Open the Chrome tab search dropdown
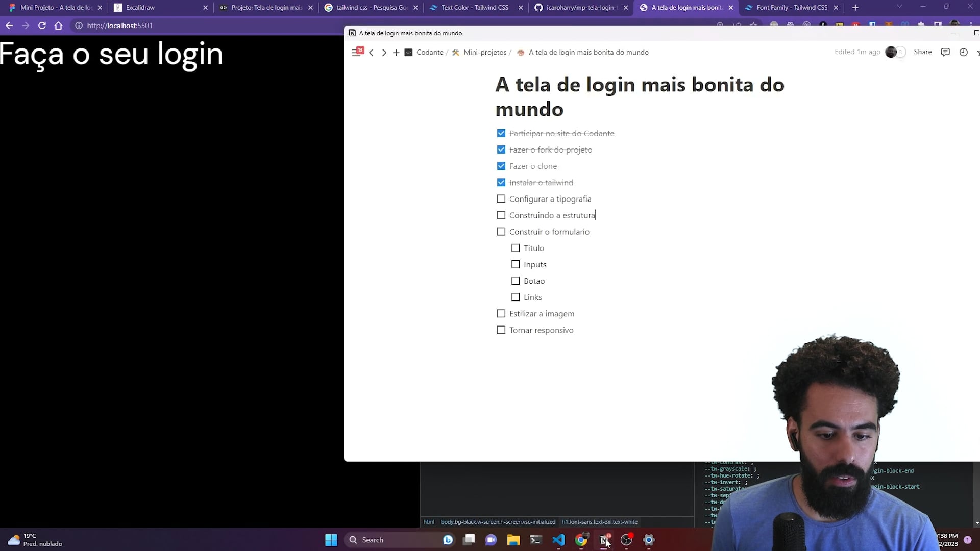The height and width of the screenshot is (551, 980). [899, 7]
